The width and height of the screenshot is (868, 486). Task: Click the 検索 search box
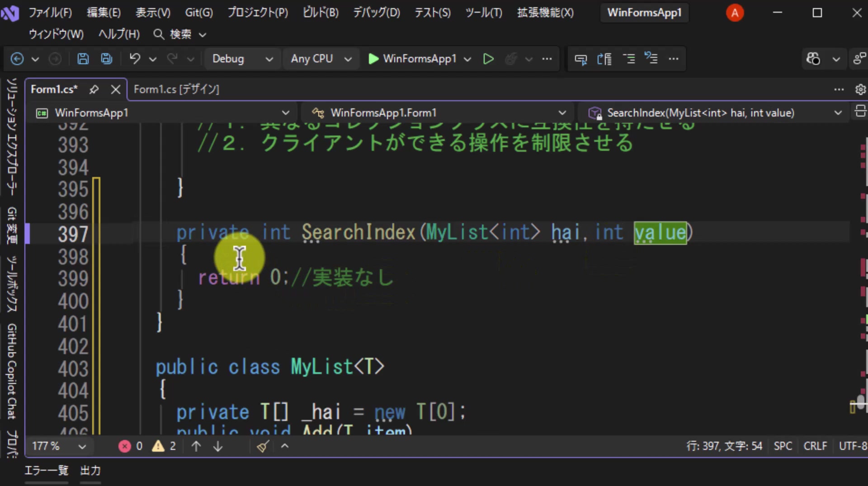click(x=180, y=34)
